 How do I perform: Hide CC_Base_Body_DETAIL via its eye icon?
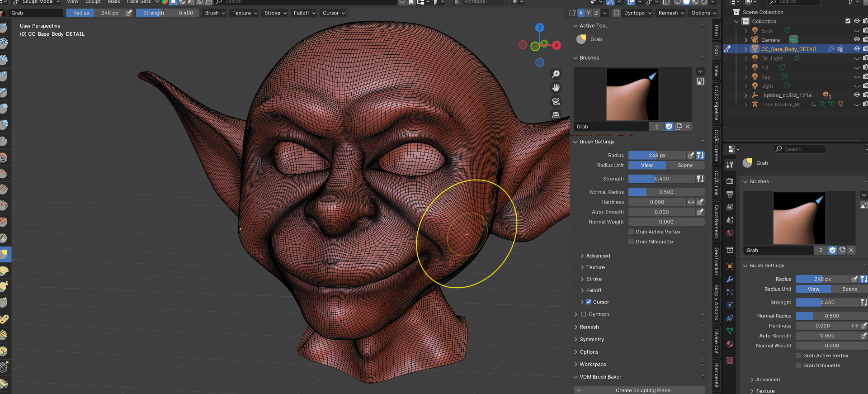(857, 49)
